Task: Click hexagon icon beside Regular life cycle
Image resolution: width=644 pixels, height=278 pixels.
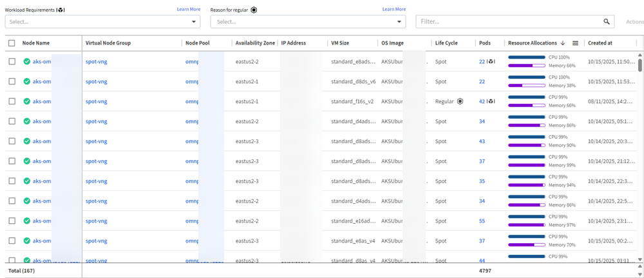Action: tap(460, 101)
